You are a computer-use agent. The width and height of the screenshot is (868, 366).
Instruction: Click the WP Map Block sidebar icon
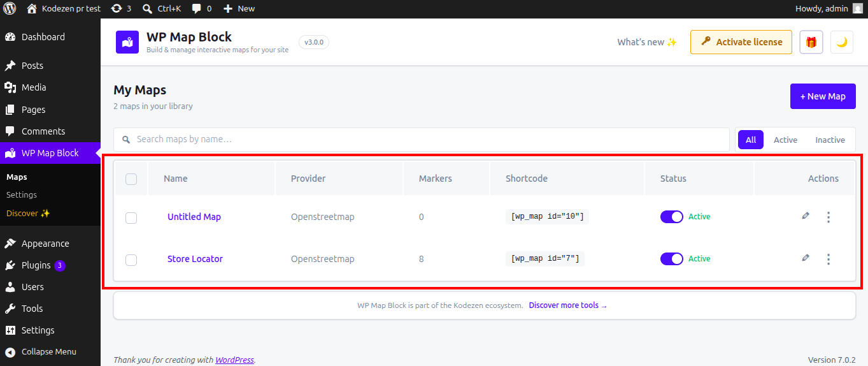(10, 153)
